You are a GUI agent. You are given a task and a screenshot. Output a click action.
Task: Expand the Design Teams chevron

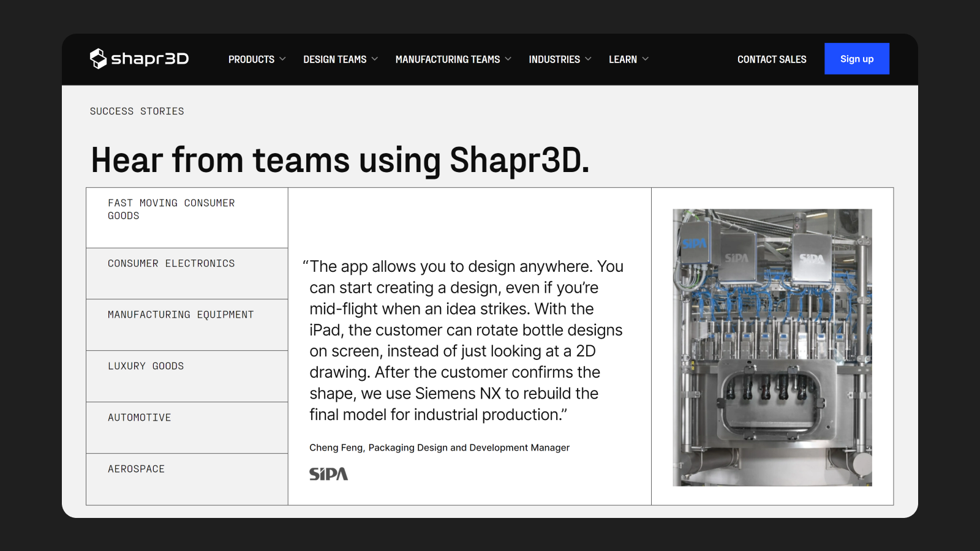(375, 59)
